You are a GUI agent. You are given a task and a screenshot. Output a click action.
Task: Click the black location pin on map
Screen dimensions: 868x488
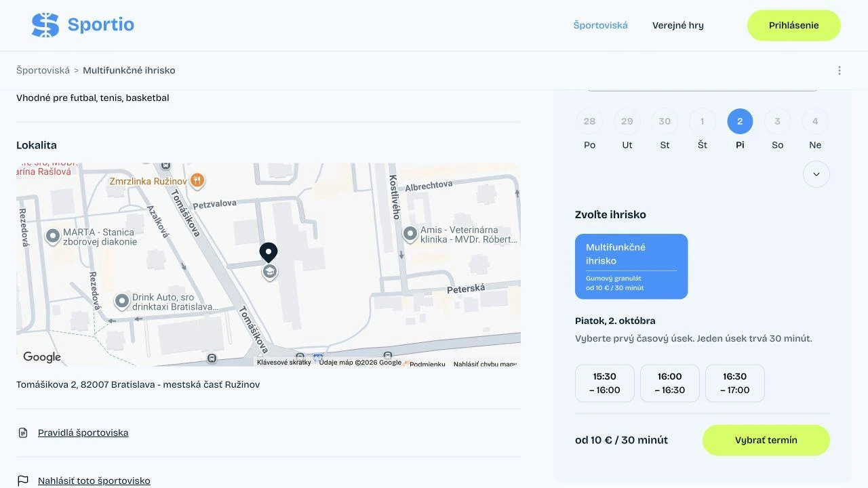[269, 253]
